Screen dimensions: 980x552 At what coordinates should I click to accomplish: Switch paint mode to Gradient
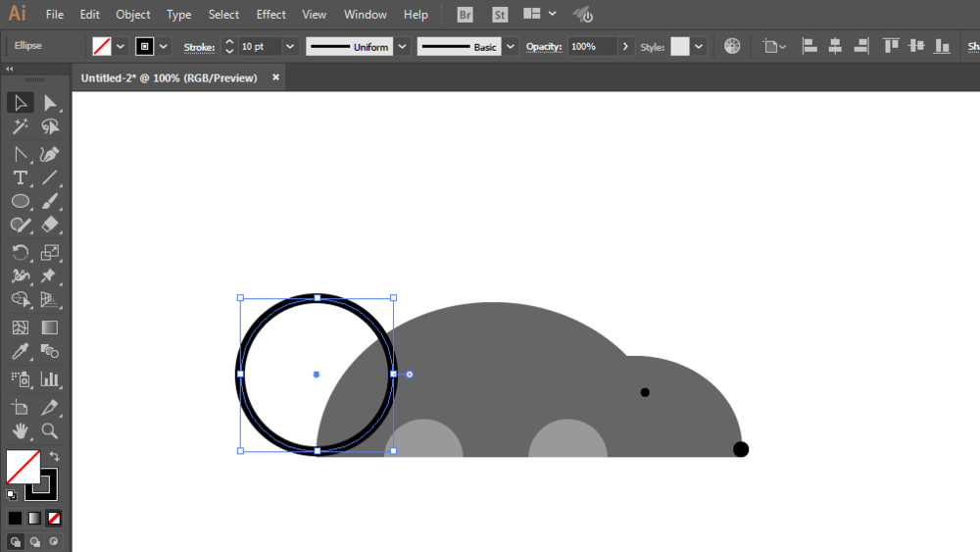(34, 519)
